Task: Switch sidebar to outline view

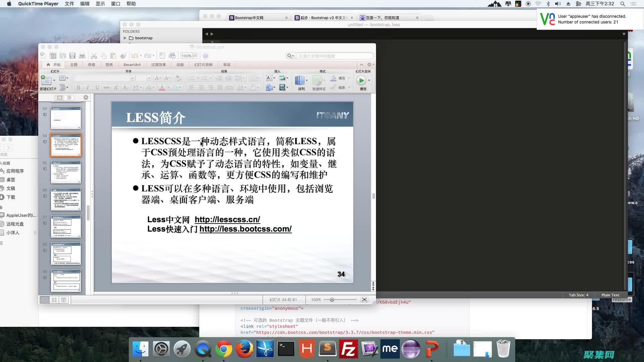Action: pos(69,98)
